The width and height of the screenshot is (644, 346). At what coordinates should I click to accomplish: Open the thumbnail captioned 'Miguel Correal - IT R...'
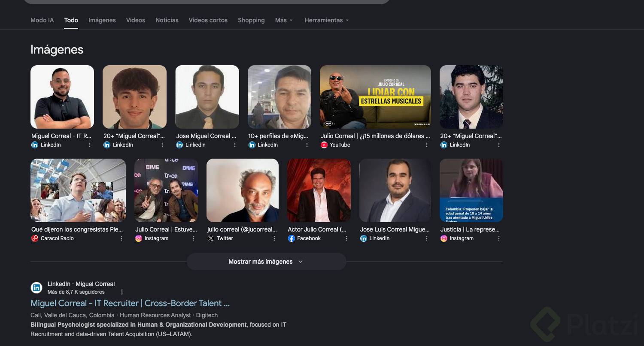click(x=62, y=97)
